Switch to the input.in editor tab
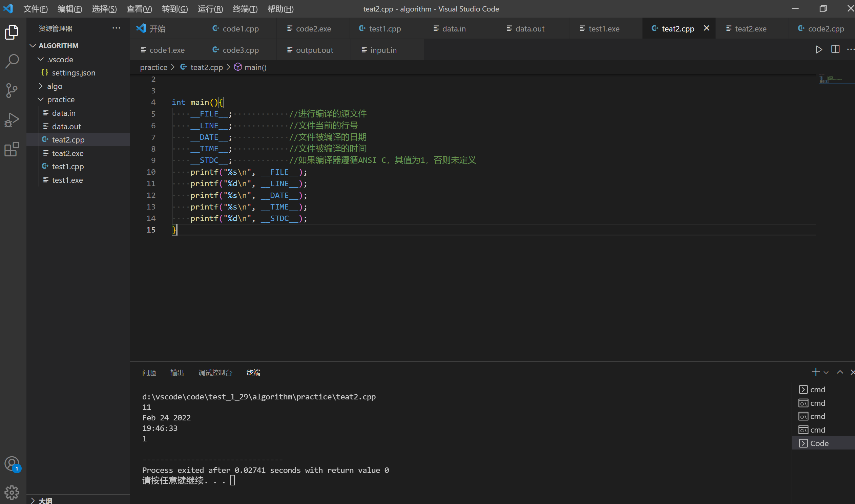855x504 pixels. point(387,50)
